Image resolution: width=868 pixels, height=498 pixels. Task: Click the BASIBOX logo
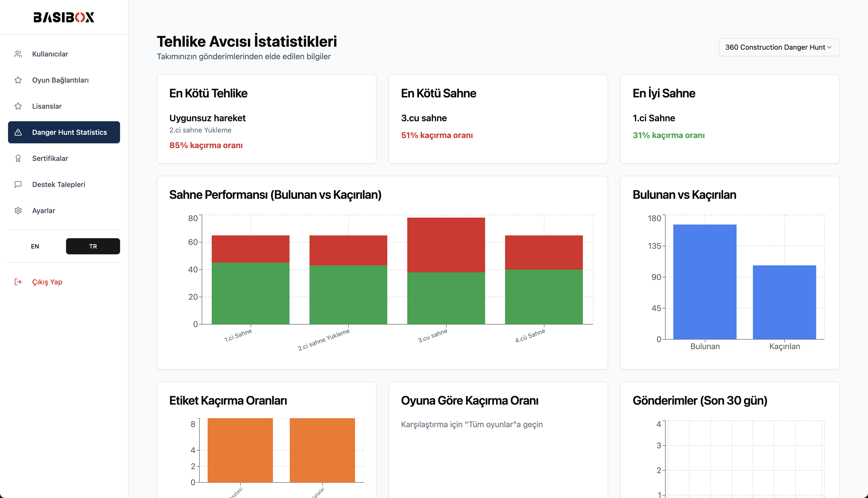(64, 17)
